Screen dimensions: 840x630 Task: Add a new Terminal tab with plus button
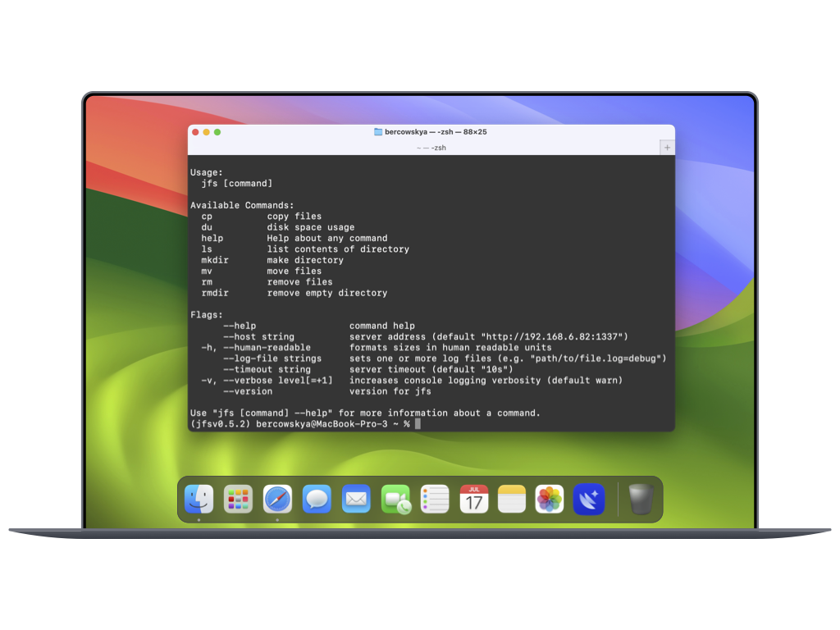pos(667,148)
